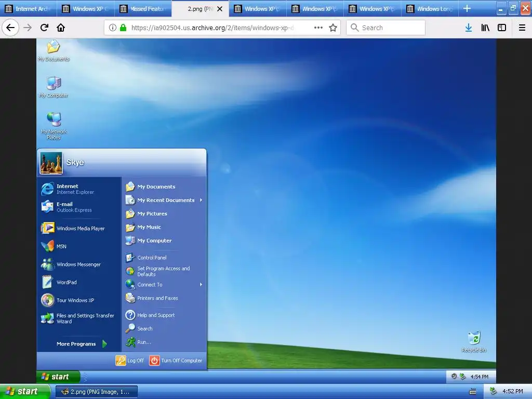Click inside the URL address bar

pos(212,28)
